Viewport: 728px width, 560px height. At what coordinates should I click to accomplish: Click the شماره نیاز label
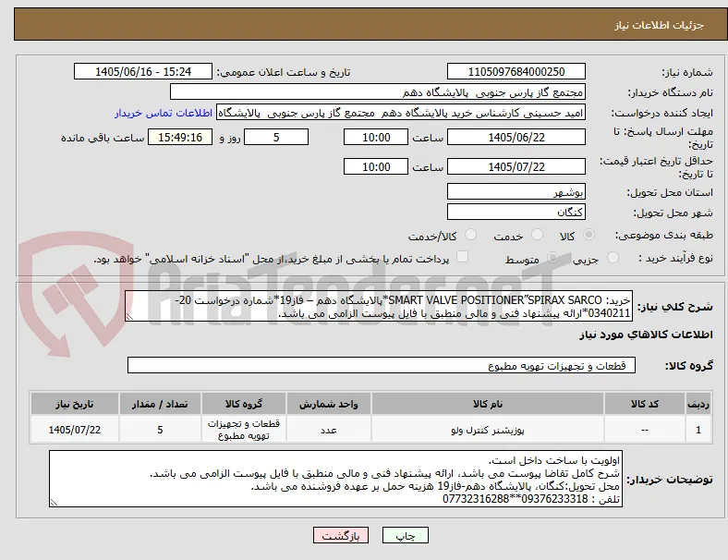point(687,72)
